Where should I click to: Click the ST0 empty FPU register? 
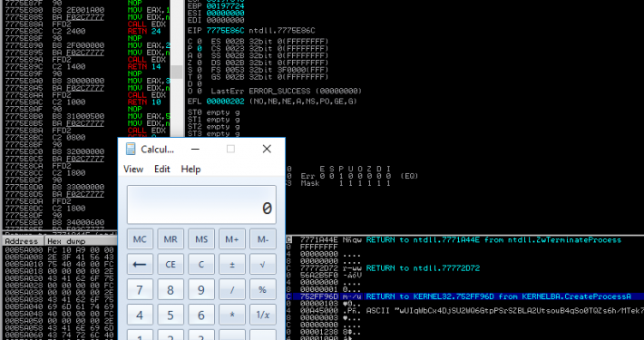(x=213, y=112)
